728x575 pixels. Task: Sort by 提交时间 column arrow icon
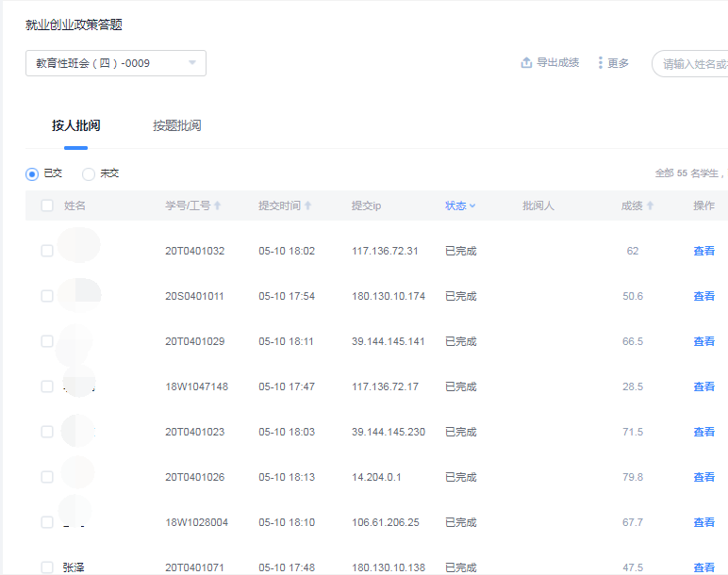pyautogui.click(x=307, y=205)
